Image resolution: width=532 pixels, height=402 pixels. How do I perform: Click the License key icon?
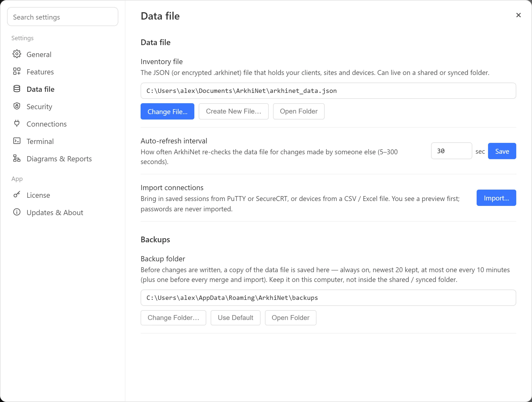[x=17, y=195]
